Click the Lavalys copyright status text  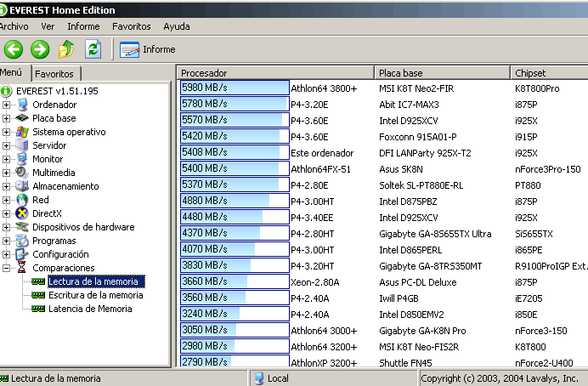coord(500,378)
